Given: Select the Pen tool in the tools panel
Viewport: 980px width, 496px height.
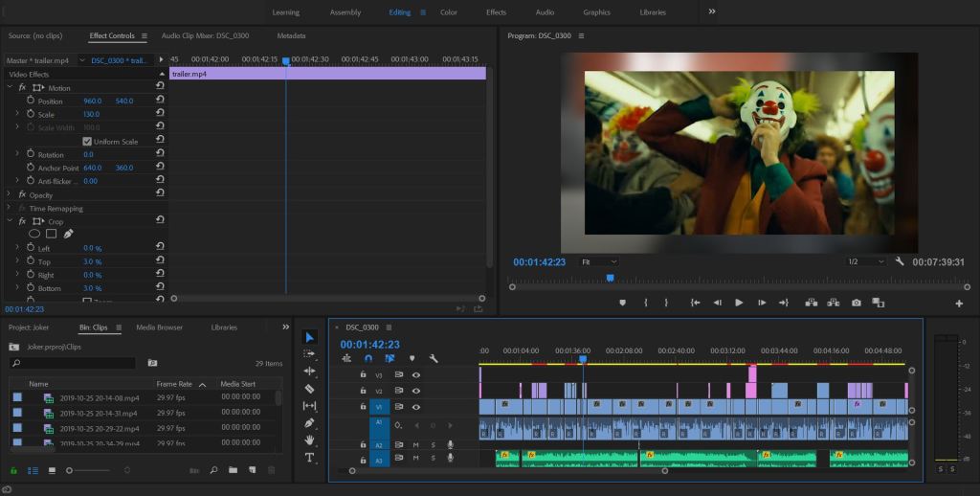Looking at the screenshot, I should [x=309, y=423].
